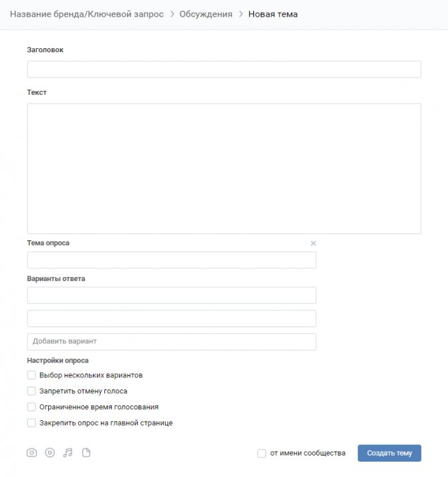Focus the Тема опроса field

tap(172, 260)
